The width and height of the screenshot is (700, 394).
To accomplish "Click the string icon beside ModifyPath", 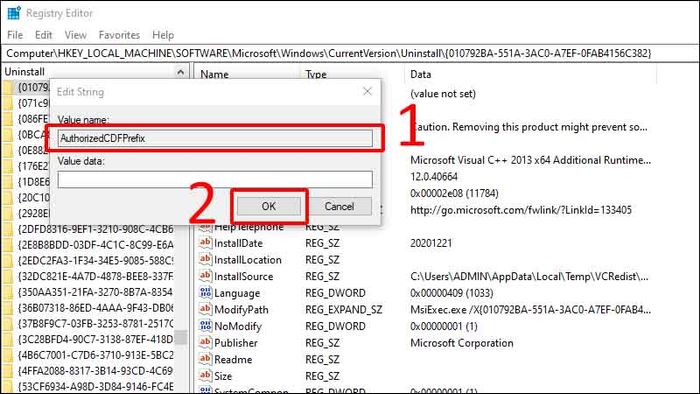I will (205, 309).
